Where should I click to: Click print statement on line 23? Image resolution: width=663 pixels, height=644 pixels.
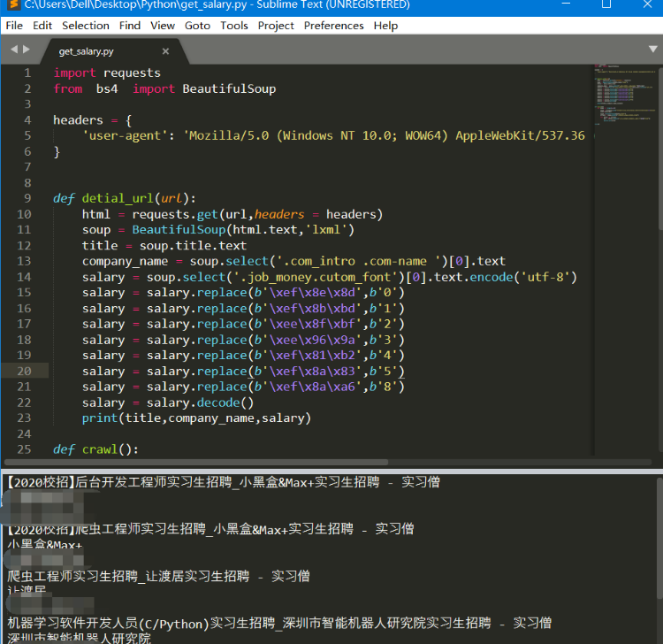(196, 418)
